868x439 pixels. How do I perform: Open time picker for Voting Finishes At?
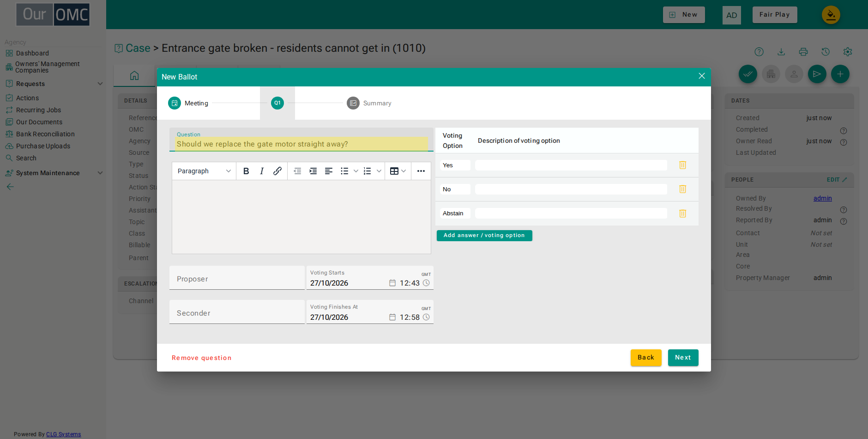click(x=426, y=317)
